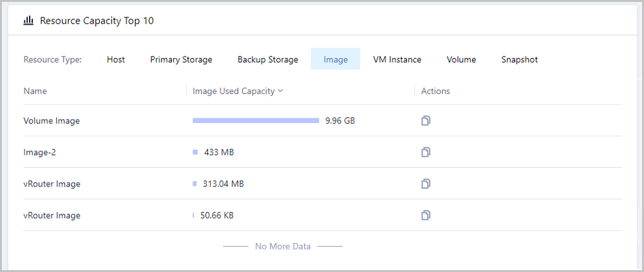This screenshot has width=644, height=272.
Task: Click the Volume Image name entry
Action: point(52,121)
